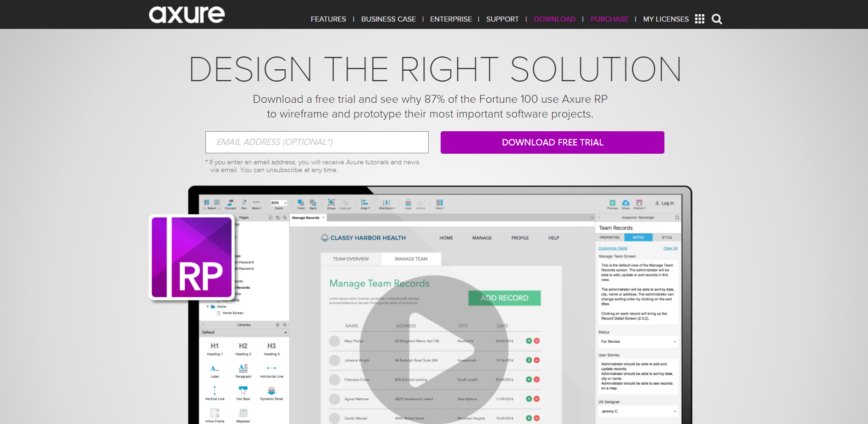Select the Home Screen page in tree
The width and height of the screenshot is (868, 424).
(230, 313)
